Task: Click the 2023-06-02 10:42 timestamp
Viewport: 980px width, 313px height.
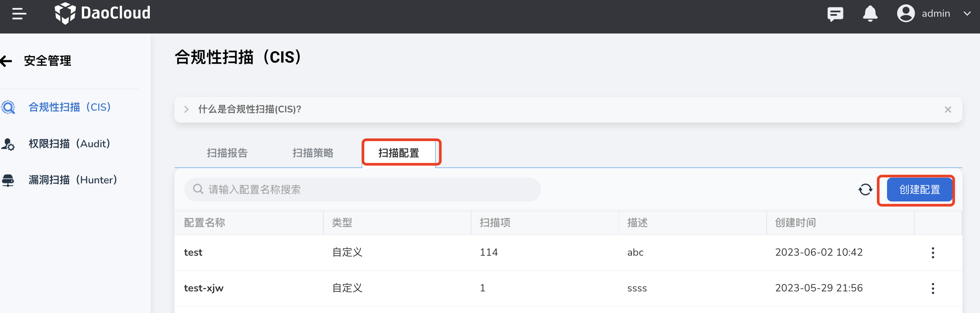Action: tap(819, 252)
